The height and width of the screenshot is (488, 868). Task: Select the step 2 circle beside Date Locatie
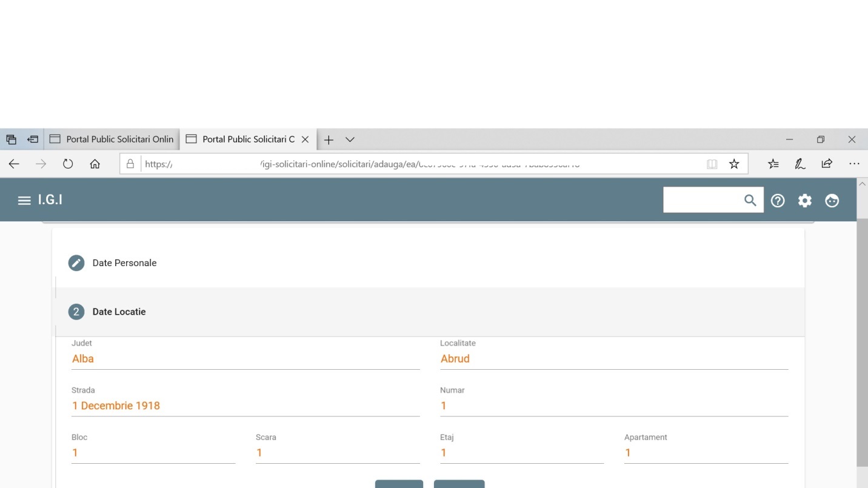coord(76,312)
